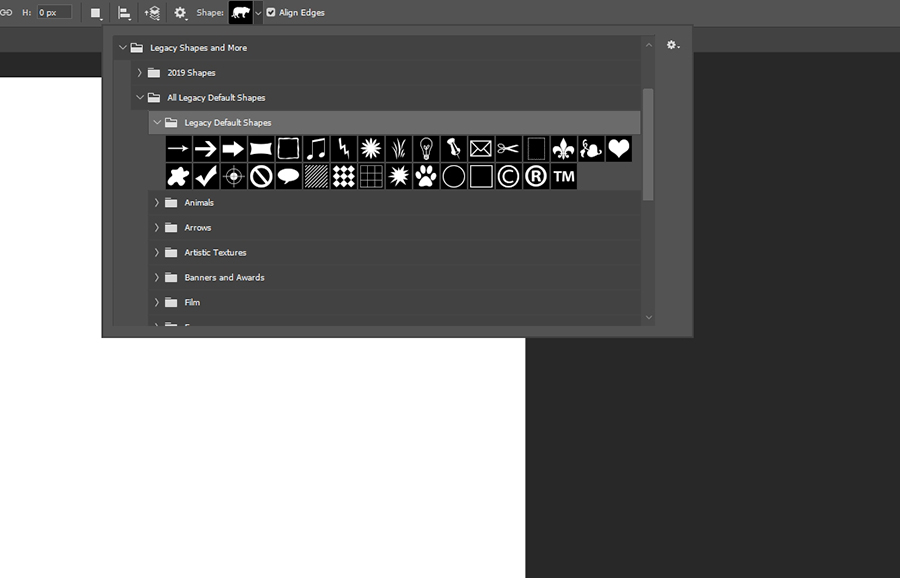The width and height of the screenshot is (900, 578).
Task: Pick the dotted stamp frame shape
Action: point(536,149)
